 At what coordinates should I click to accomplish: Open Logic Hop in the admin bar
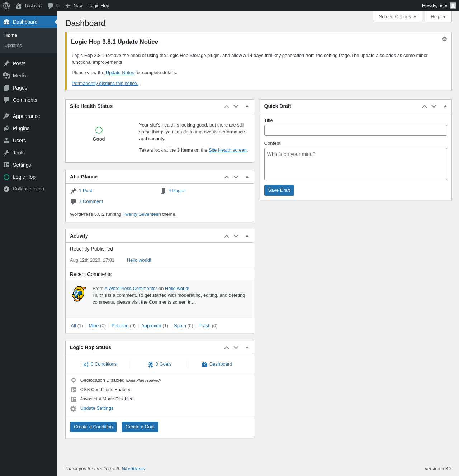pos(99,6)
